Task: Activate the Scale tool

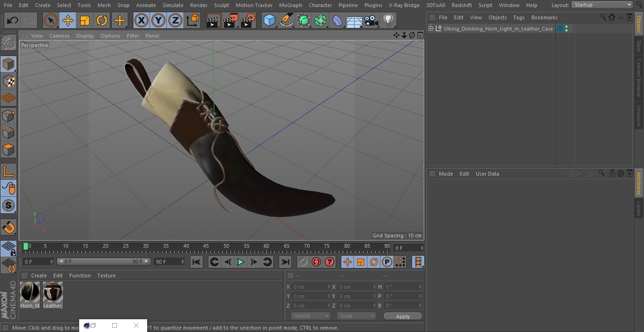Action: click(x=85, y=20)
